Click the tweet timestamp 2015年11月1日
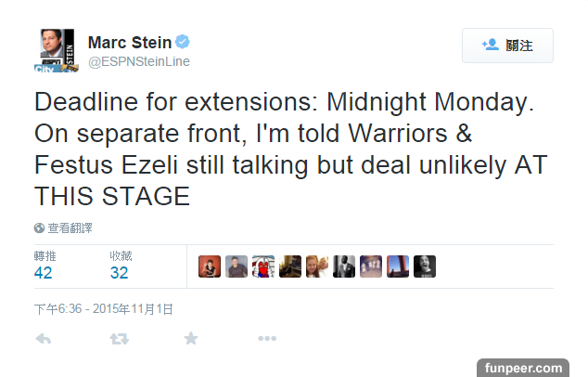 103,309
